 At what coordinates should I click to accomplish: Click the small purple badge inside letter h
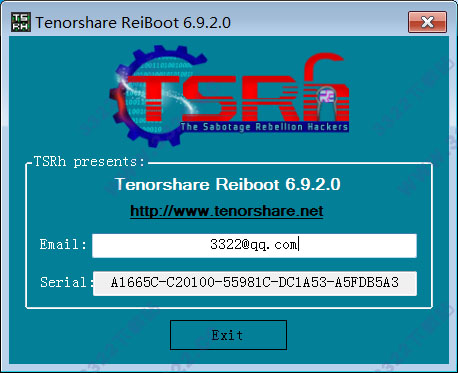click(x=325, y=97)
